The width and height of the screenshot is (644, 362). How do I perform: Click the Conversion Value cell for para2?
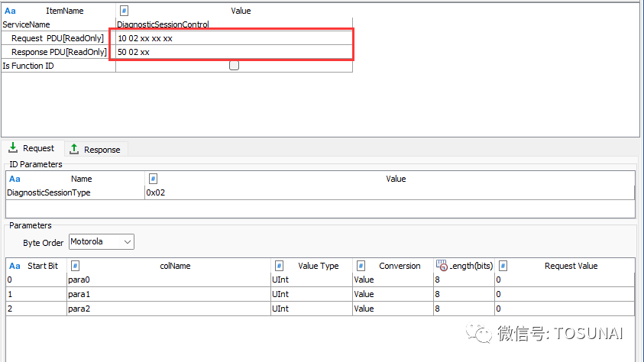[393, 309]
